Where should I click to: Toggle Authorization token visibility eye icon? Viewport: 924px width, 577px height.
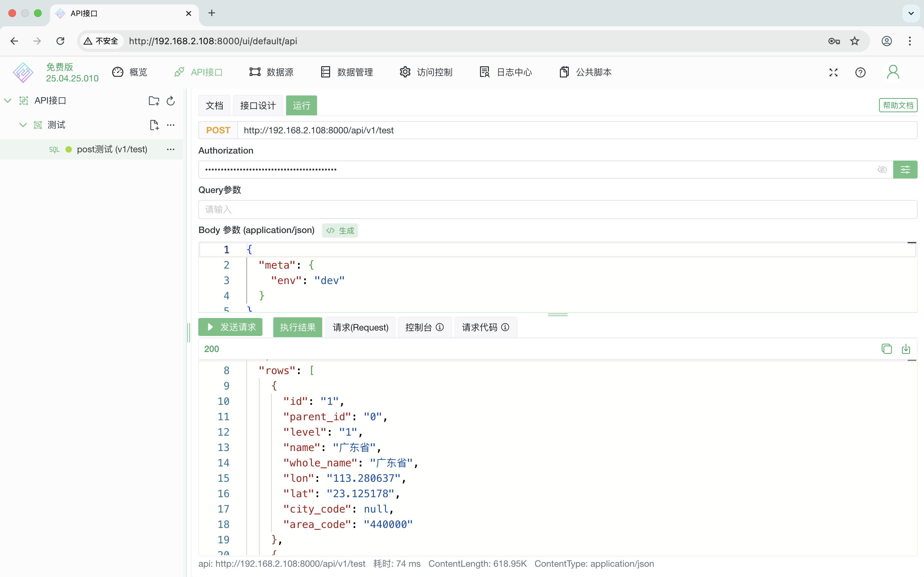click(882, 170)
